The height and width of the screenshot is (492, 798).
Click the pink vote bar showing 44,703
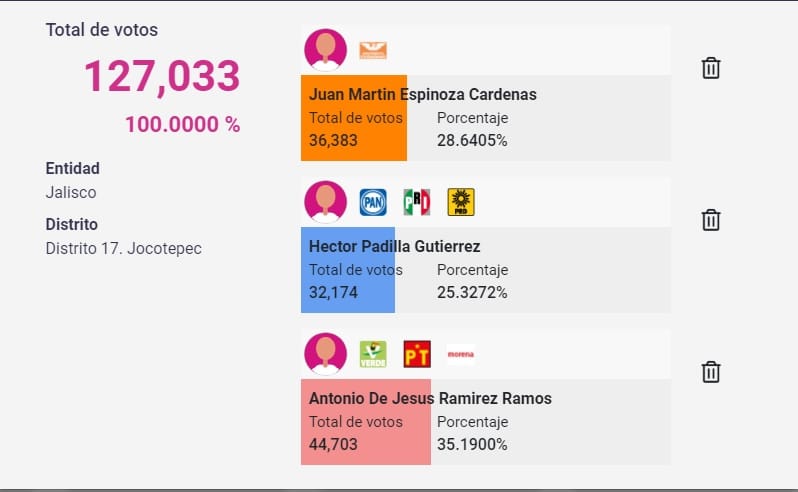tap(366, 422)
